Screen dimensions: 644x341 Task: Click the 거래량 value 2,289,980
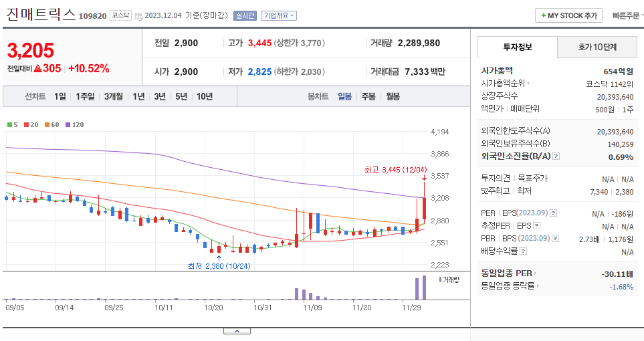419,43
